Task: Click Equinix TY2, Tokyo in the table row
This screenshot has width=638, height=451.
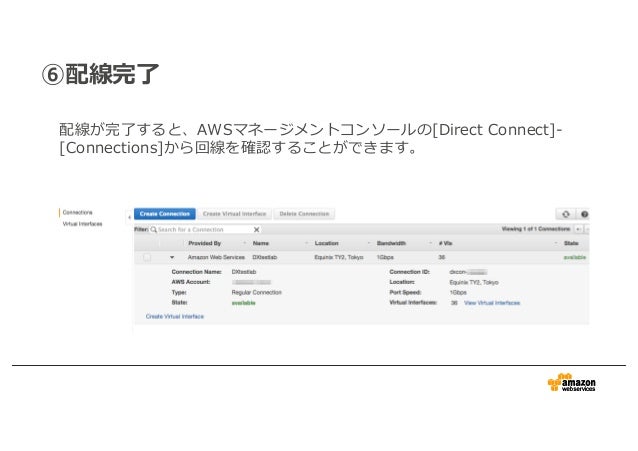Action: coord(339,257)
